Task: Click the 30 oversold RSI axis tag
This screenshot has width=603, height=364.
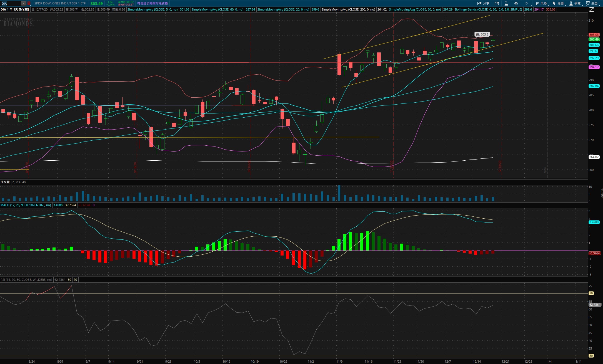Action: (591, 356)
